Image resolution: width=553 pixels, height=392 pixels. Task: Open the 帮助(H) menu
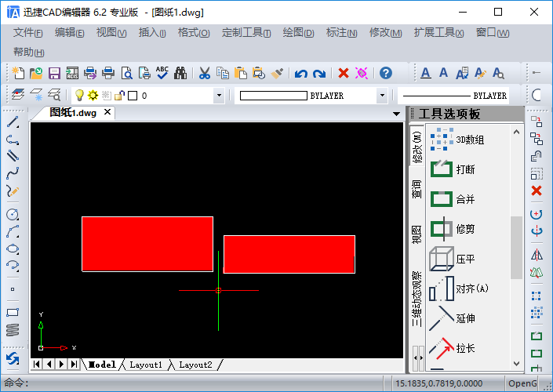click(28, 53)
